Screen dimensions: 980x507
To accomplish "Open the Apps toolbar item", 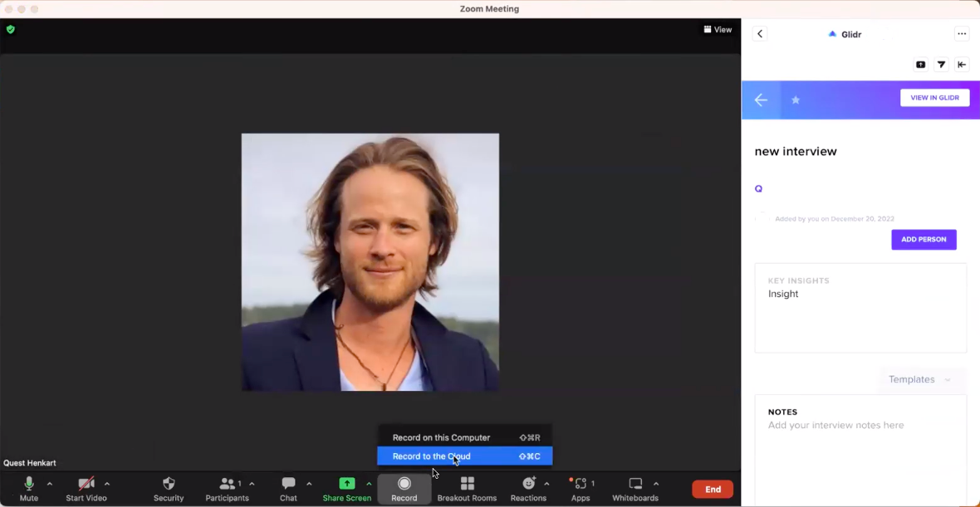I will (x=581, y=489).
